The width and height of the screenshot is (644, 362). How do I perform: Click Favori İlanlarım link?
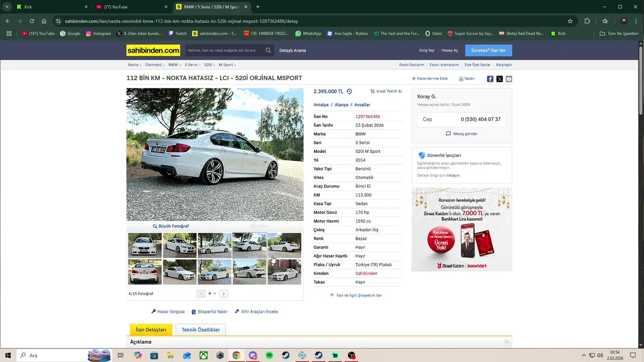pyautogui.click(x=412, y=65)
